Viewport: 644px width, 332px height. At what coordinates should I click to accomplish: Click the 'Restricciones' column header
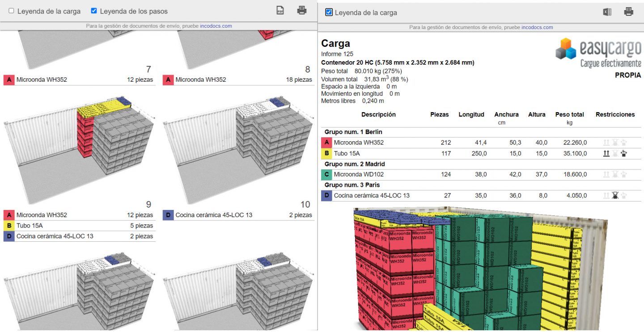615,114
